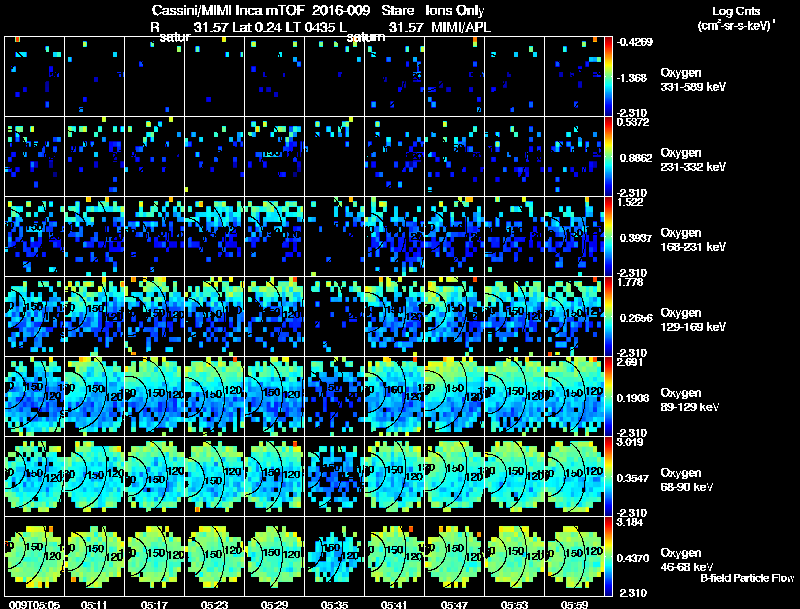Select the Oxygen 68-90 keV row label
This screenshot has width=800, height=609.
pos(687,480)
